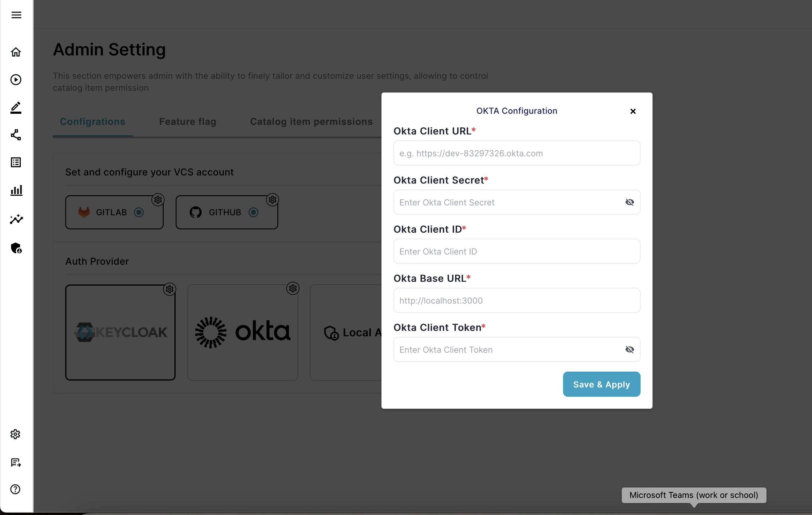Open the hamburger menu in sidebar
This screenshot has height=515, width=812.
16,15
